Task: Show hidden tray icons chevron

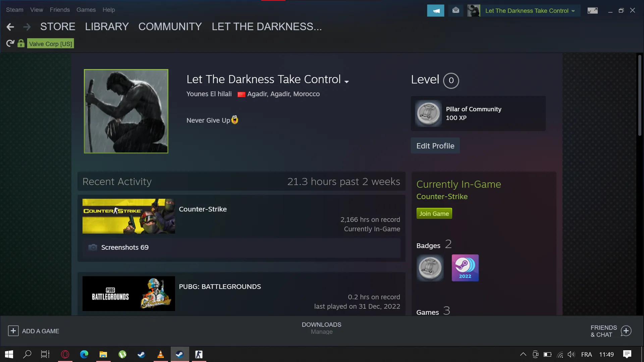Action: click(523, 354)
